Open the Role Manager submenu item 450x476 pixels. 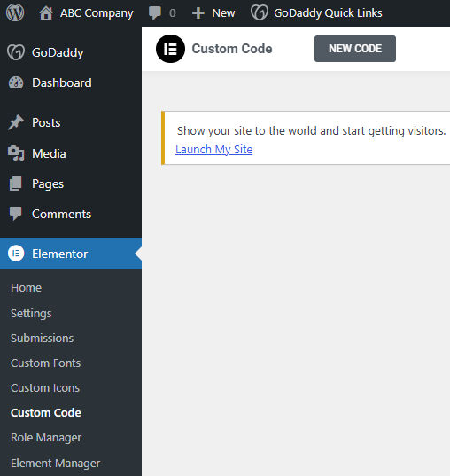[46, 438]
